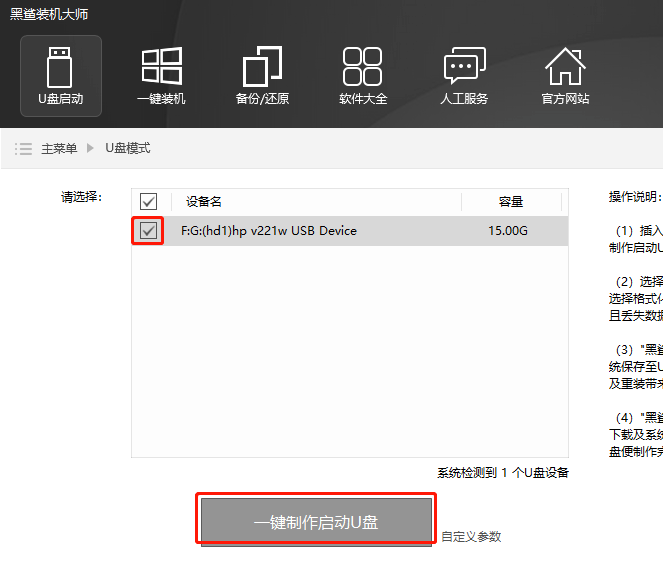Click the breadcrumb arrow after 主菜单
Image resolution: width=663 pixels, height=575 pixels.
point(90,148)
